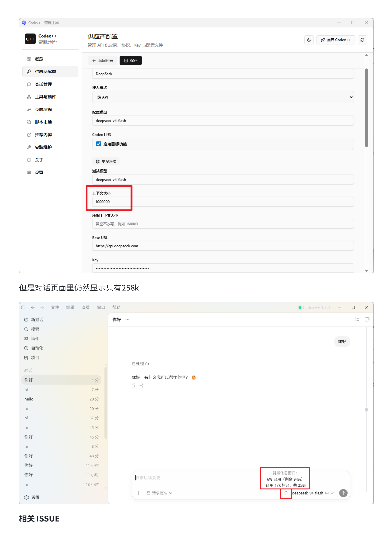Viewport: 392px width, 554px height.
Task: Click the forward arrow in chat window
Action: pos(42,307)
